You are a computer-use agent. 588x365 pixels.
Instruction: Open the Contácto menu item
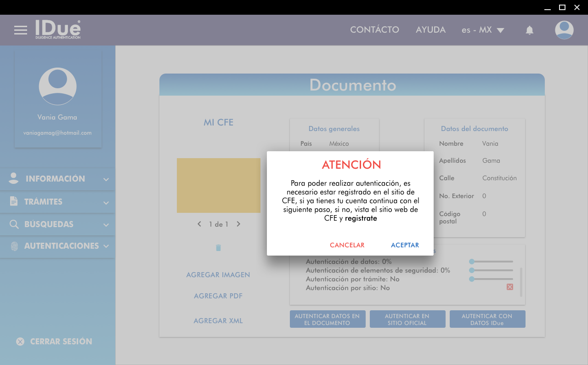(x=374, y=30)
